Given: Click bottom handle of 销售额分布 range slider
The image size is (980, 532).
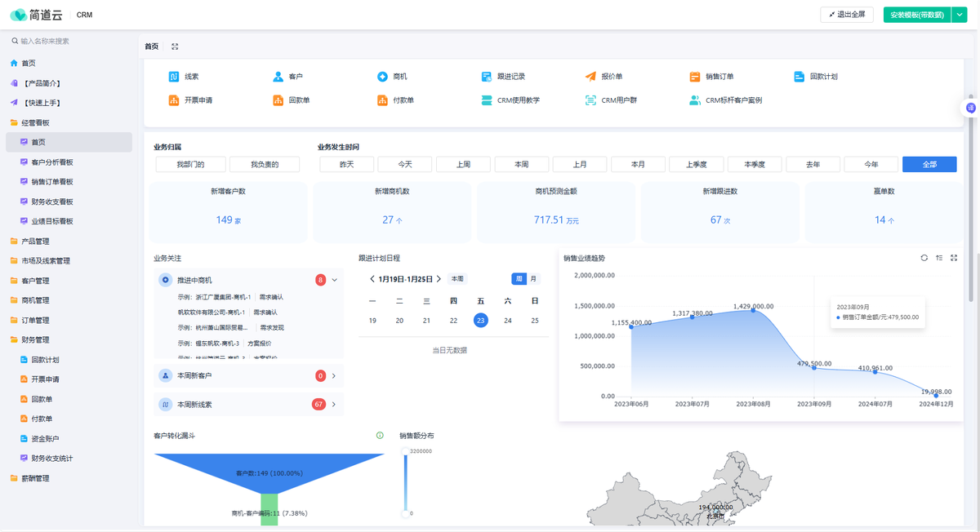Looking at the screenshot, I should 405,513.
